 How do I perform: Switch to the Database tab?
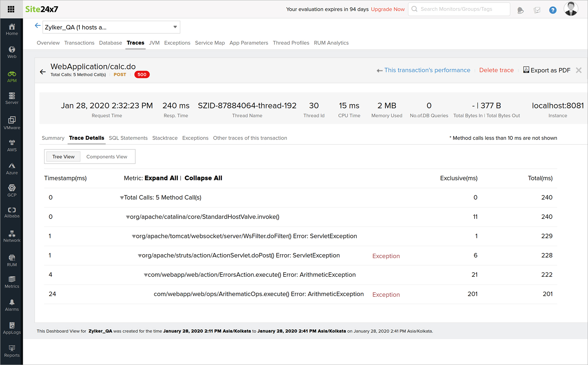(110, 43)
